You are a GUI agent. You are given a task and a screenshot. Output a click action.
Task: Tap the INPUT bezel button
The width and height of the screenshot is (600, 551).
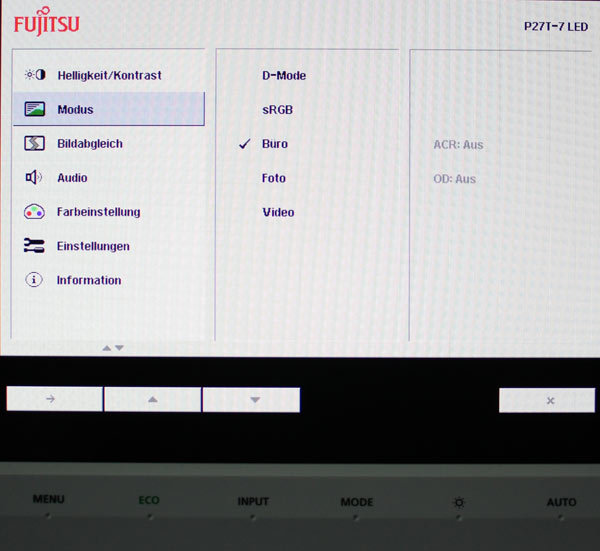click(x=253, y=501)
